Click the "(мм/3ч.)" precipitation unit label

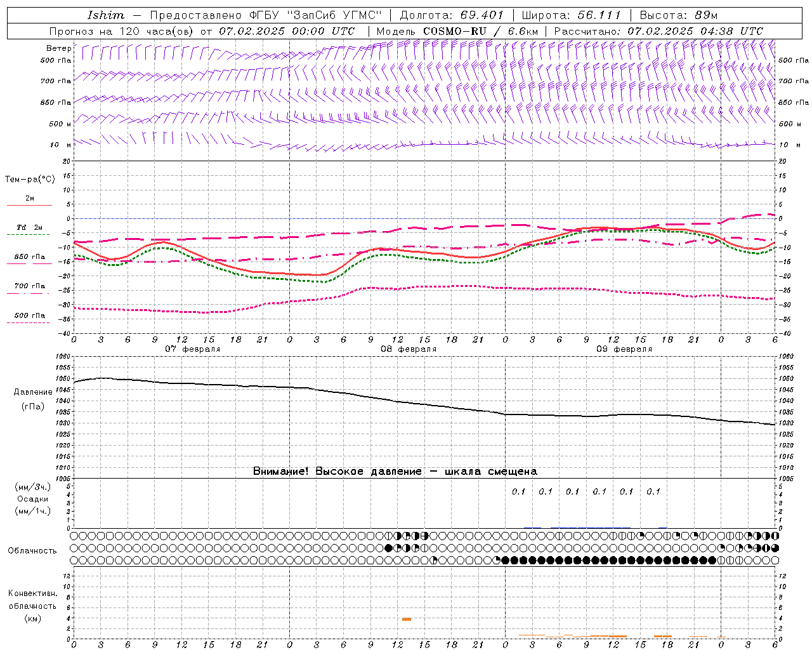click(x=33, y=487)
